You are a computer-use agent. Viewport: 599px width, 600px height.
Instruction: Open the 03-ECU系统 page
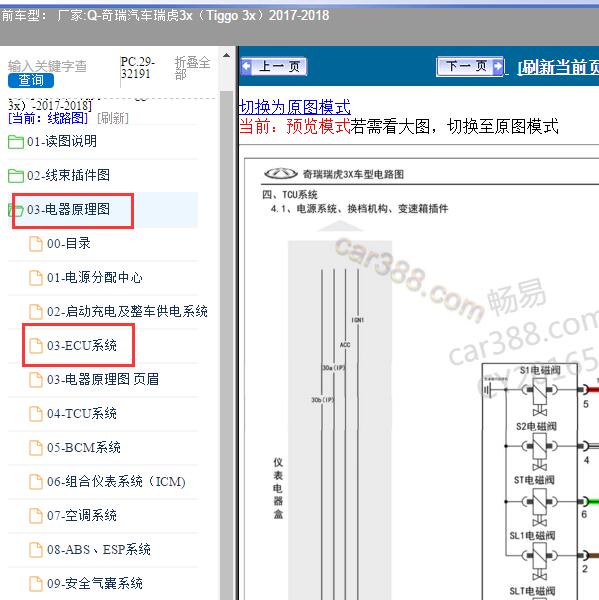coord(82,346)
